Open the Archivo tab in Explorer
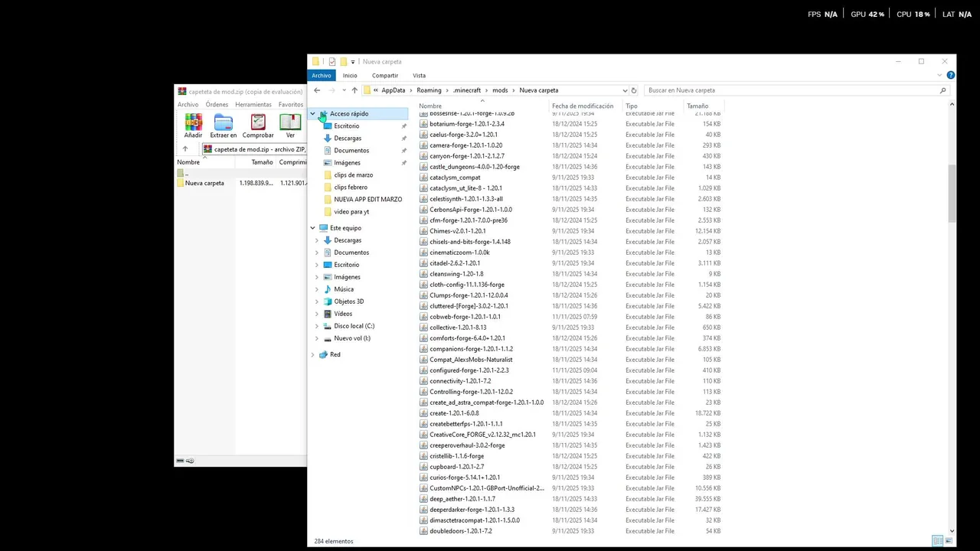 (322, 76)
